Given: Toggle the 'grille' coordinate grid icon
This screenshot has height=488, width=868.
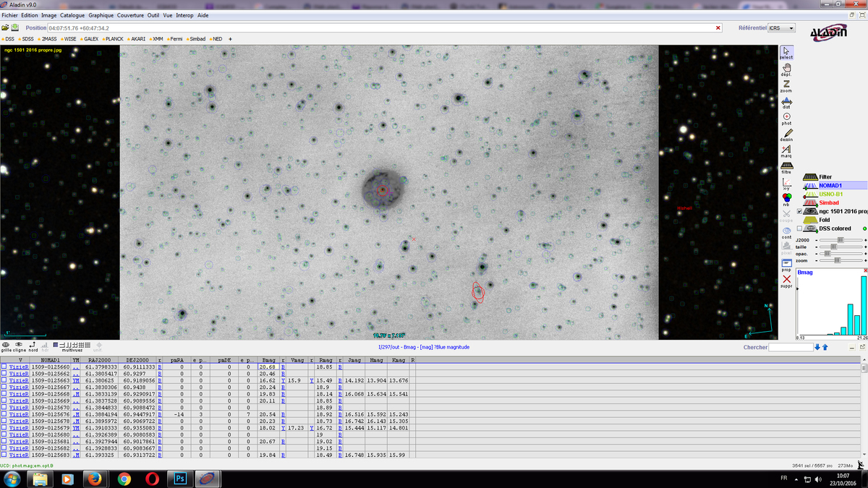Looking at the screenshot, I should [x=7, y=345].
